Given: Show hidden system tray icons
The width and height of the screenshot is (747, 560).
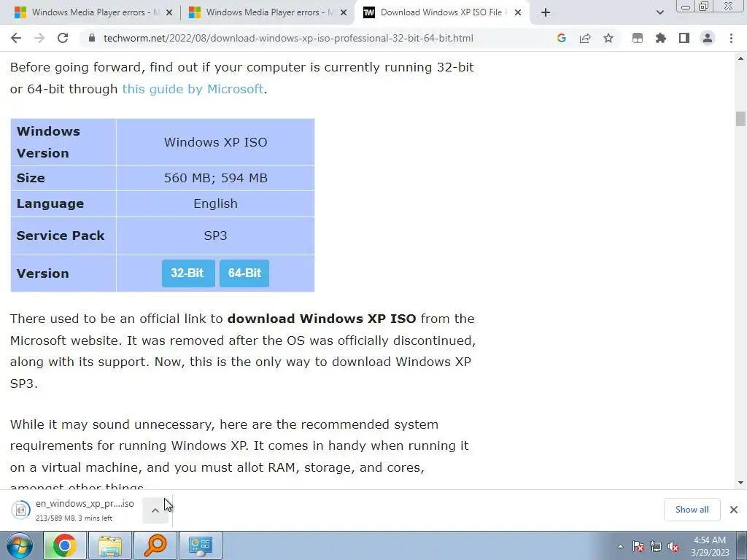Looking at the screenshot, I should [x=620, y=546].
